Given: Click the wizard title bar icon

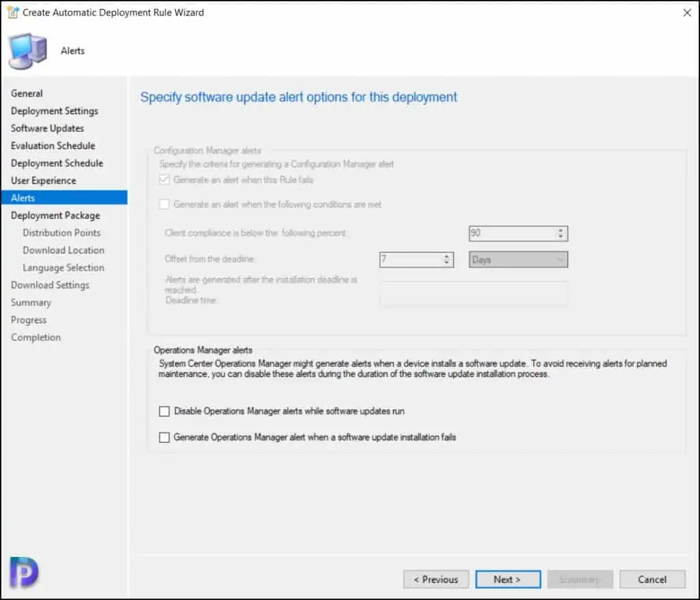Looking at the screenshot, I should (12, 12).
